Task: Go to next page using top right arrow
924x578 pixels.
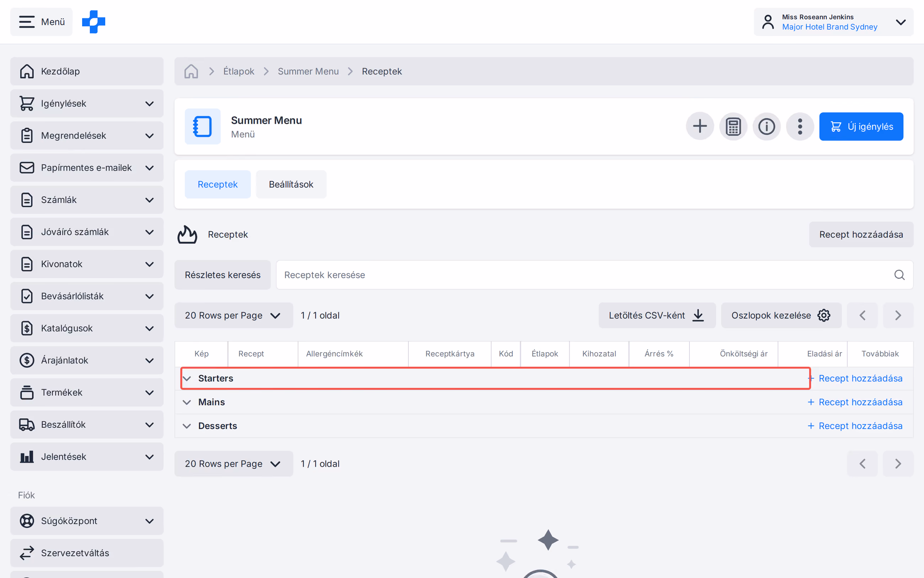Action: (898, 315)
